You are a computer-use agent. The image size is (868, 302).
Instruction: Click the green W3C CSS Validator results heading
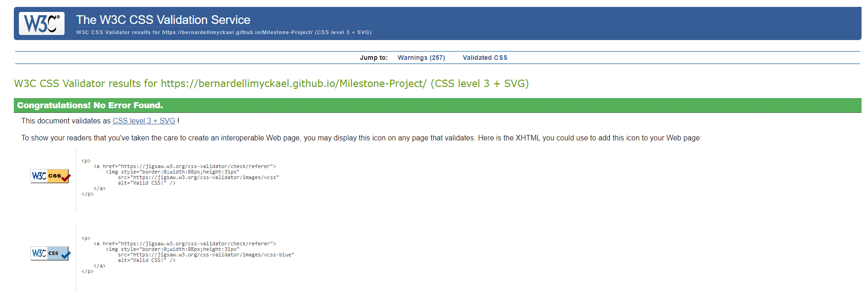click(x=272, y=83)
